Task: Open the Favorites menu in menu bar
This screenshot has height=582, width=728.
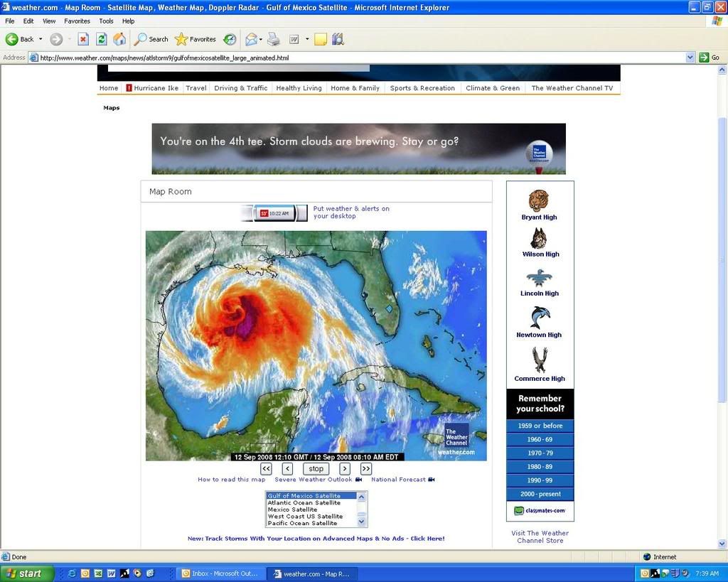Action: tap(77, 21)
